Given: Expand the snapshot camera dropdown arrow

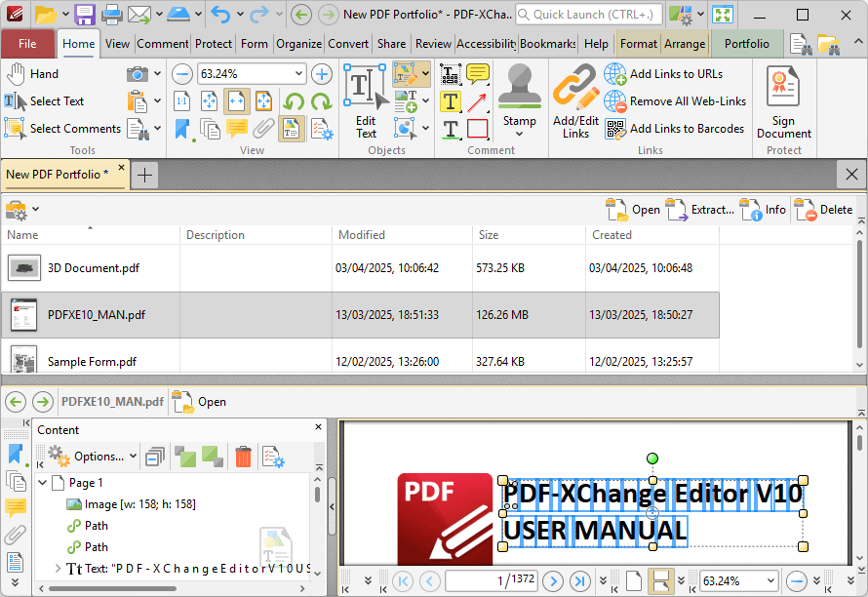Looking at the screenshot, I should pyautogui.click(x=157, y=74).
